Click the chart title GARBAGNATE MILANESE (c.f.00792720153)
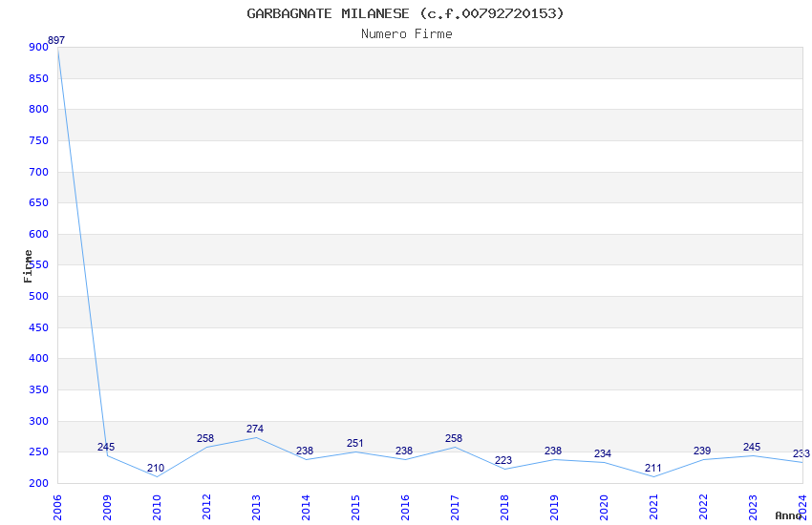 tap(405, 13)
